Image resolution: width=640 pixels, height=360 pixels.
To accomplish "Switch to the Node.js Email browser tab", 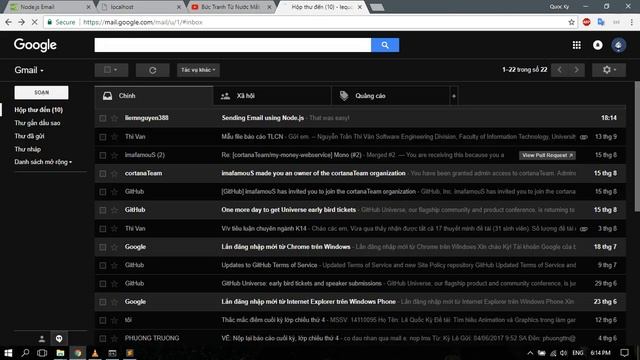I will 49,7.
